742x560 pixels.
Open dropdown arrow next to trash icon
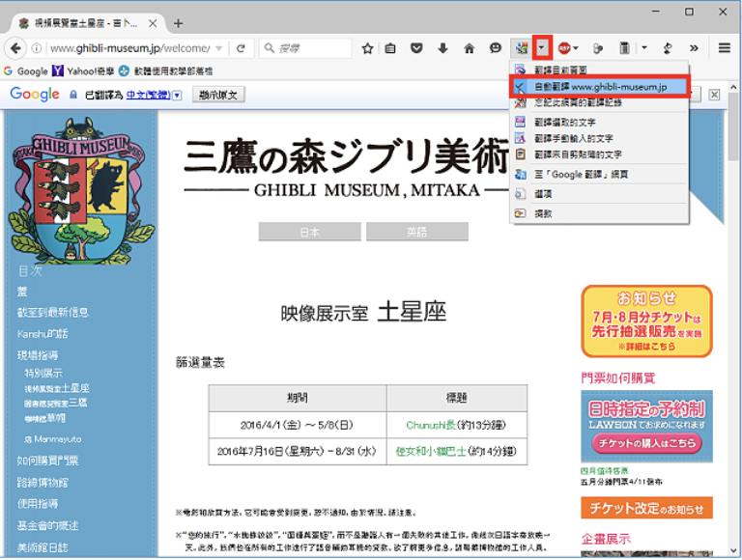tap(644, 48)
